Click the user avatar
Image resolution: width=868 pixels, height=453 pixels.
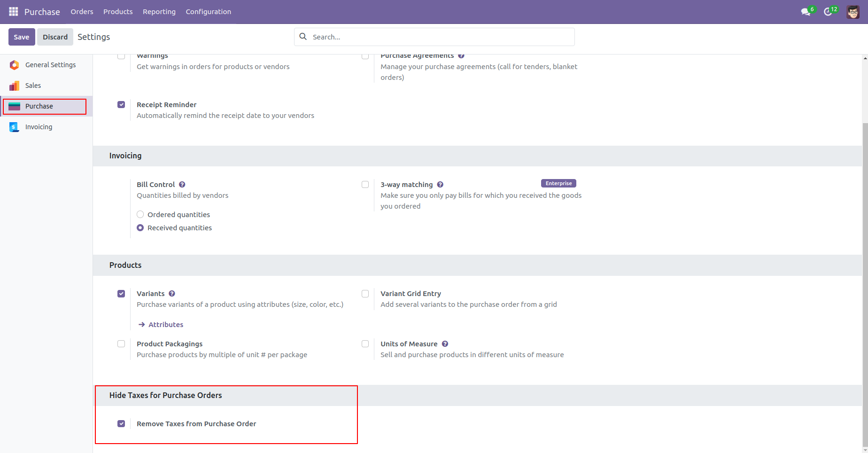coord(851,11)
